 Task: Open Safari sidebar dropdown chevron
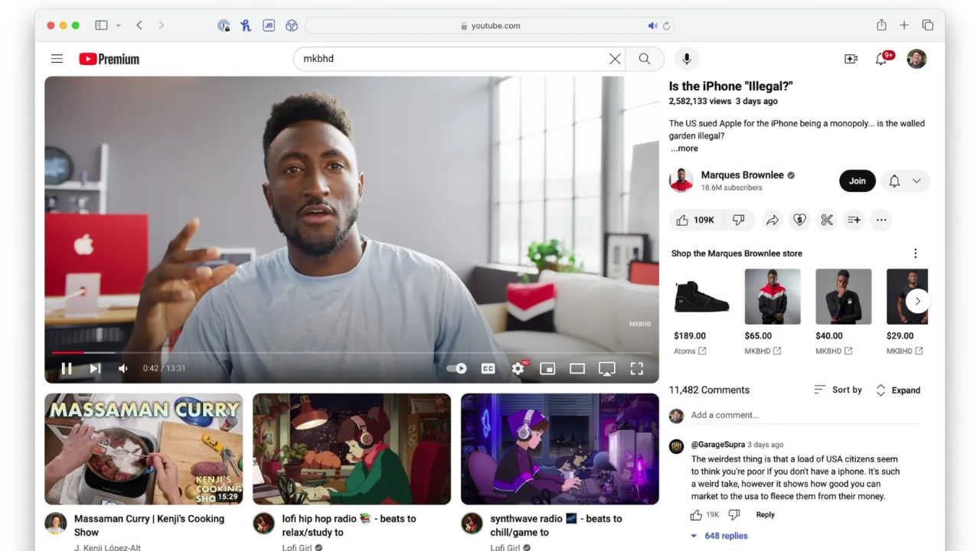(x=118, y=25)
